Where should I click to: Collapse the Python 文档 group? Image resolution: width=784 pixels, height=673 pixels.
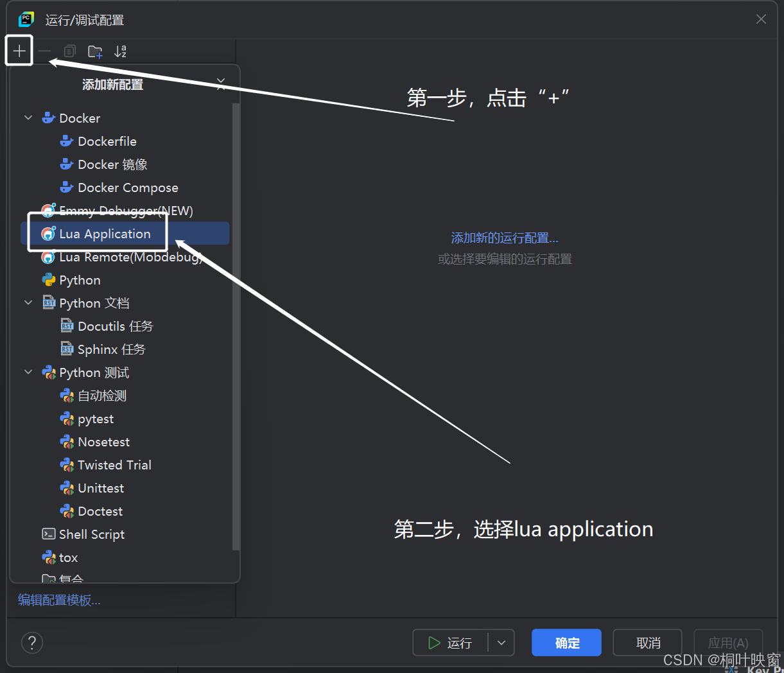click(28, 303)
